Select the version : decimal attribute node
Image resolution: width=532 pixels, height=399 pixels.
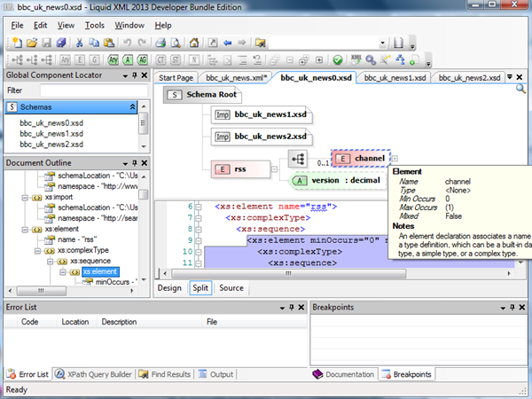(x=338, y=181)
